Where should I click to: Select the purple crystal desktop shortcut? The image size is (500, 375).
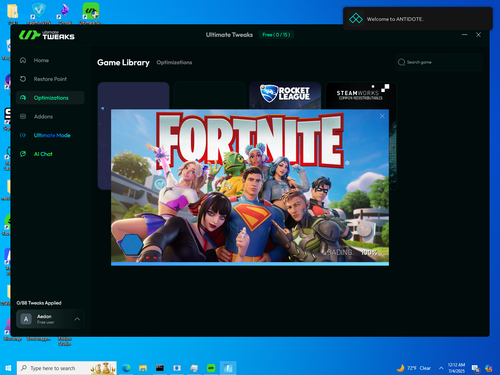tap(65, 13)
